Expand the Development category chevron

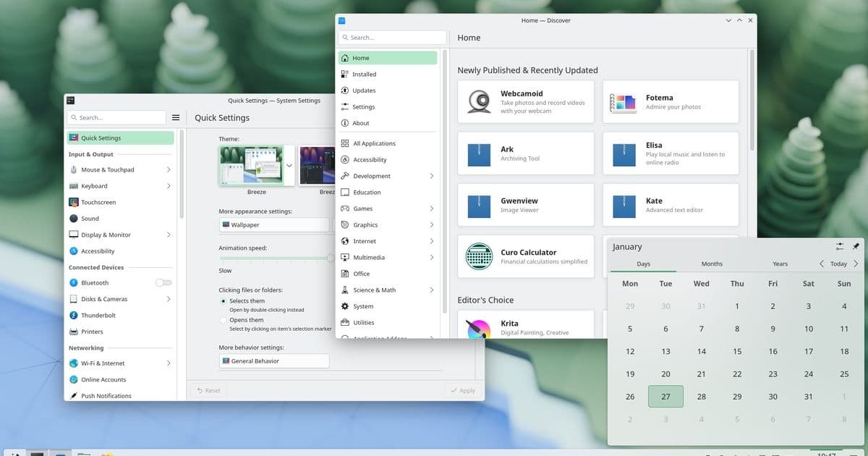tap(432, 175)
